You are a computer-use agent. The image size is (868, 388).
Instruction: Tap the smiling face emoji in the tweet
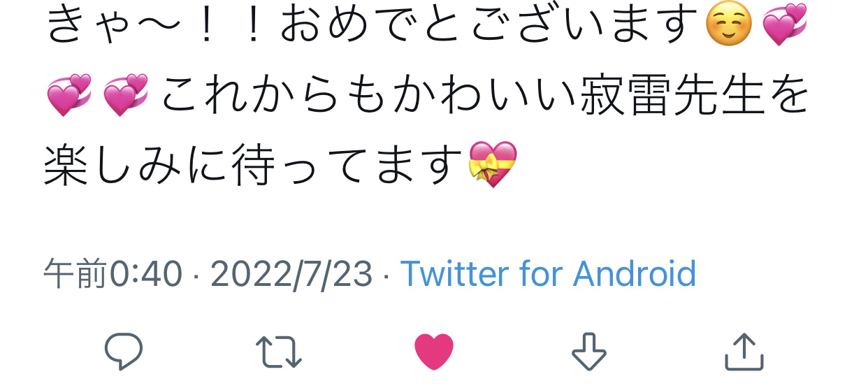(x=729, y=27)
